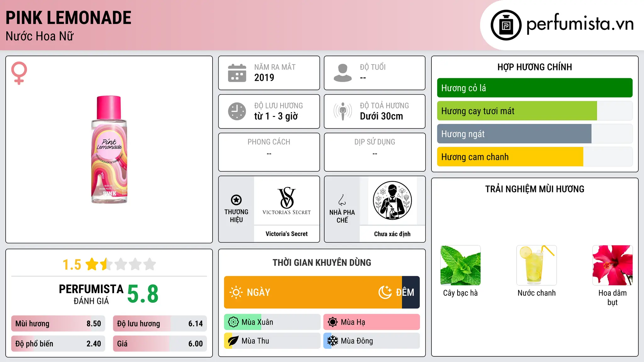Click the Độ phổ biến 2.40 score bar
Screen dimensions: 644x362
[58, 344]
